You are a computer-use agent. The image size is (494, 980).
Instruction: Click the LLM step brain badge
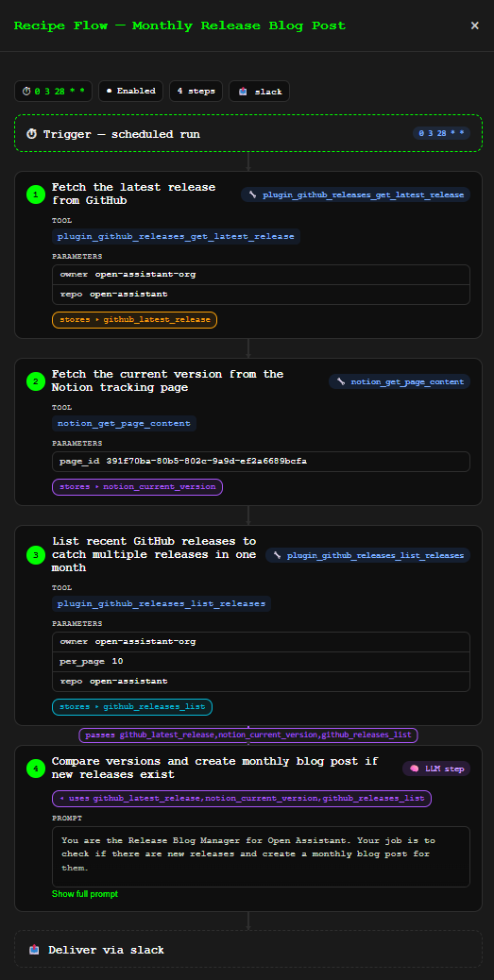click(436, 769)
